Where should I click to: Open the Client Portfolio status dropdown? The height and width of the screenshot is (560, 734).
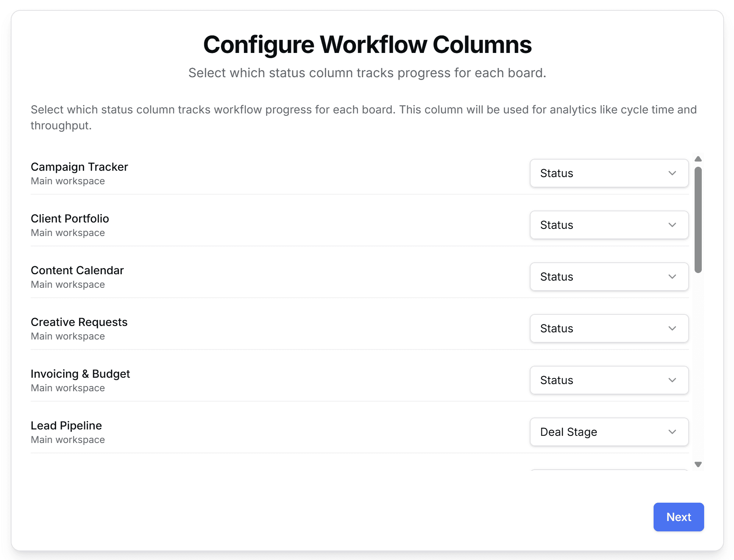point(609,225)
